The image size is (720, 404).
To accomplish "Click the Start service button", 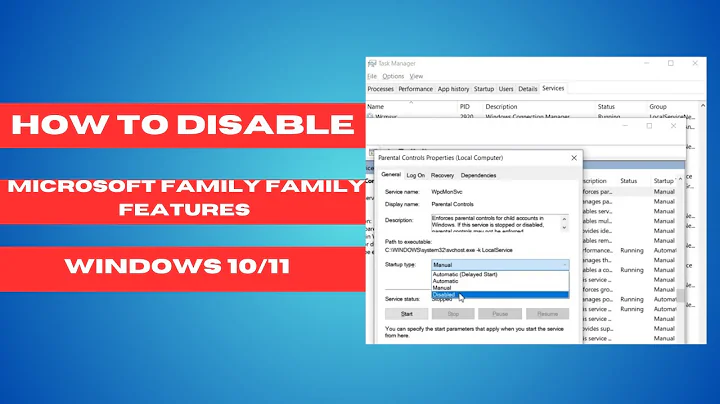I will (x=406, y=314).
